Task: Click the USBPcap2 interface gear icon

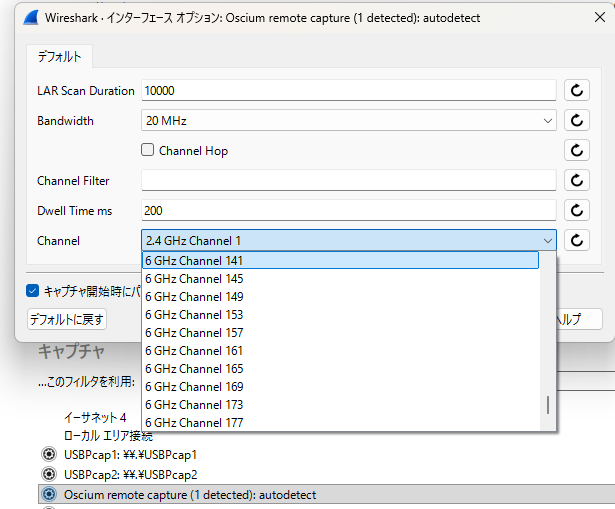Action: [x=49, y=474]
